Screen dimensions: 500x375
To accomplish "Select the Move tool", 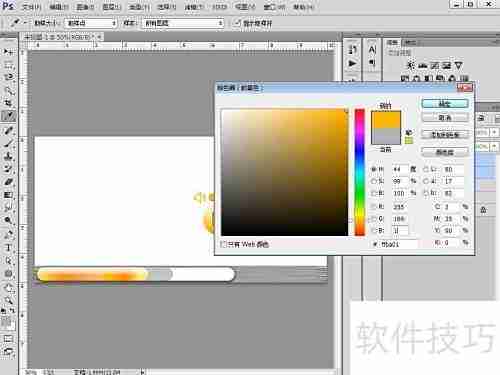I will 8,52.
